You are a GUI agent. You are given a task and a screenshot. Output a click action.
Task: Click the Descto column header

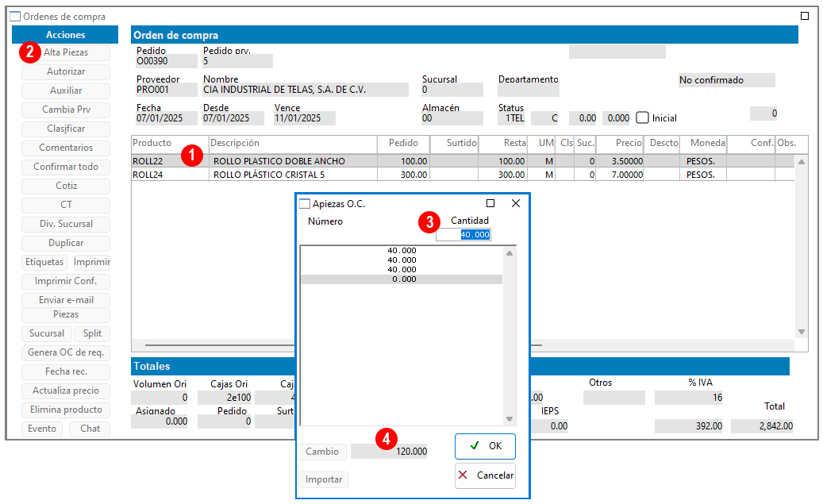[x=662, y=143]
